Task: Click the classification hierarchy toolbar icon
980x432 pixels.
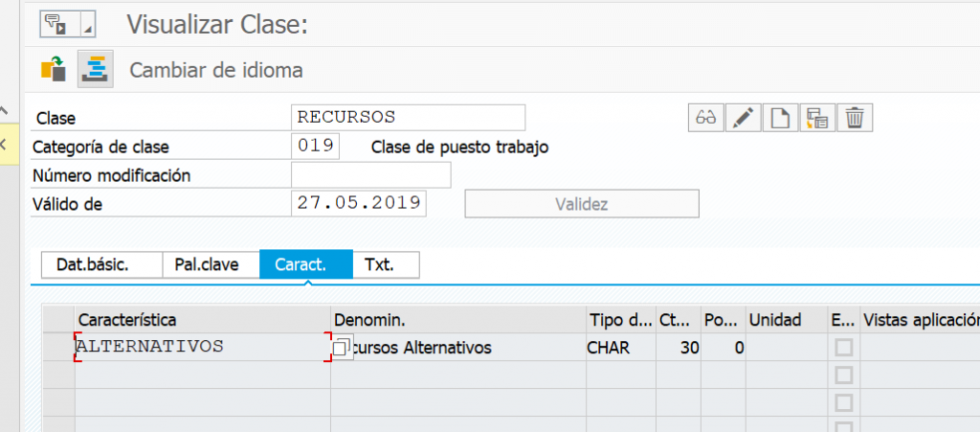Action: tap(95, 69)
